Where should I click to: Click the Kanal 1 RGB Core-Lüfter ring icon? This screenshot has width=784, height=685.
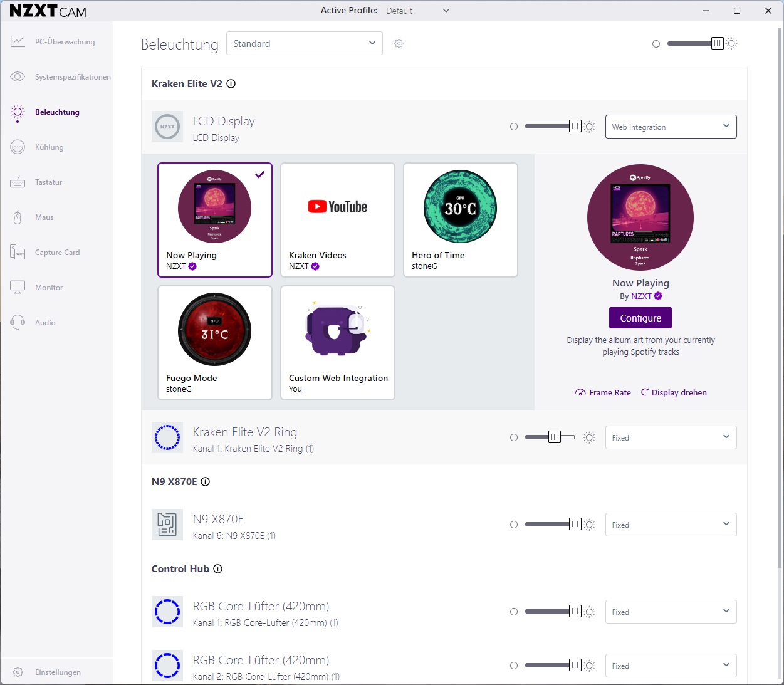[x=167, y=612]
